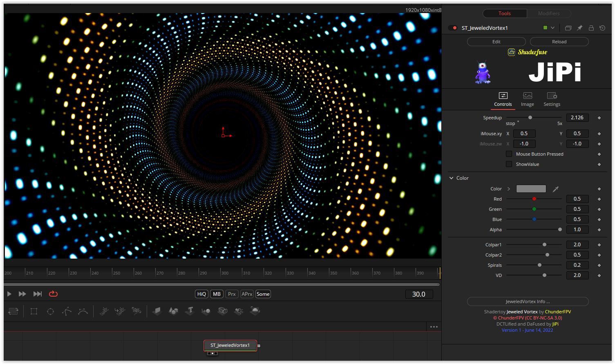Click the Speedup slider handle
The image size is (615, 364).
[x=530, y=118]
